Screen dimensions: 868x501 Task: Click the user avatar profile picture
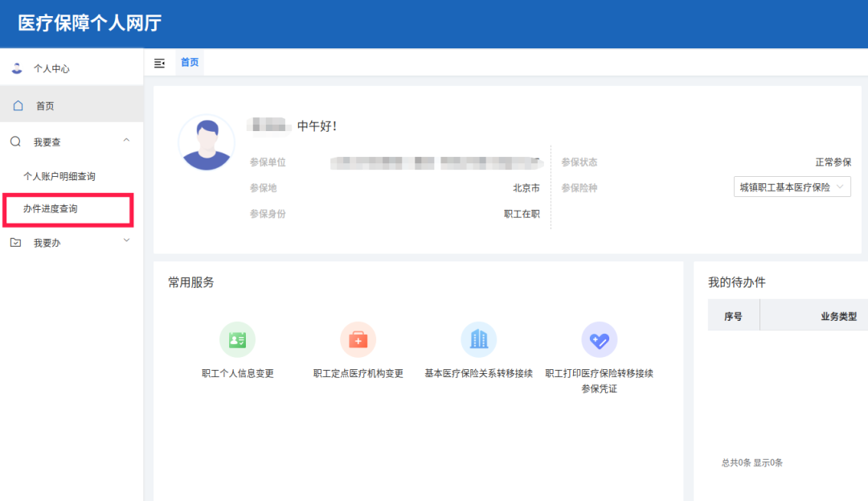pyautogui.click(x=207, y=142)
